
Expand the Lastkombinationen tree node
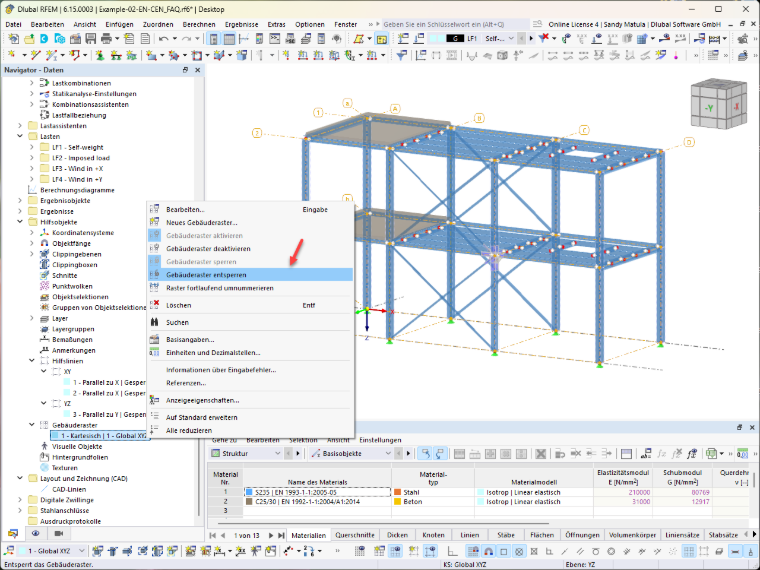point(32,83)
